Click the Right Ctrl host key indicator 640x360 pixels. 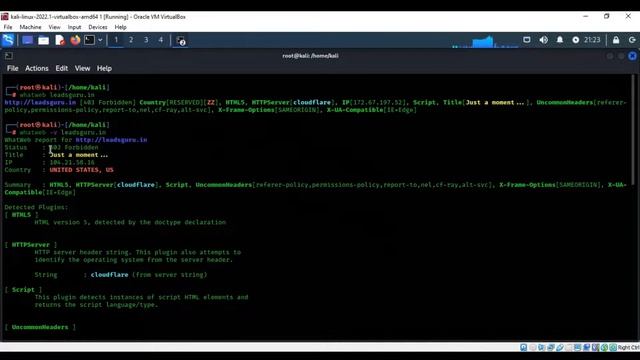click(x=629, y=347)
